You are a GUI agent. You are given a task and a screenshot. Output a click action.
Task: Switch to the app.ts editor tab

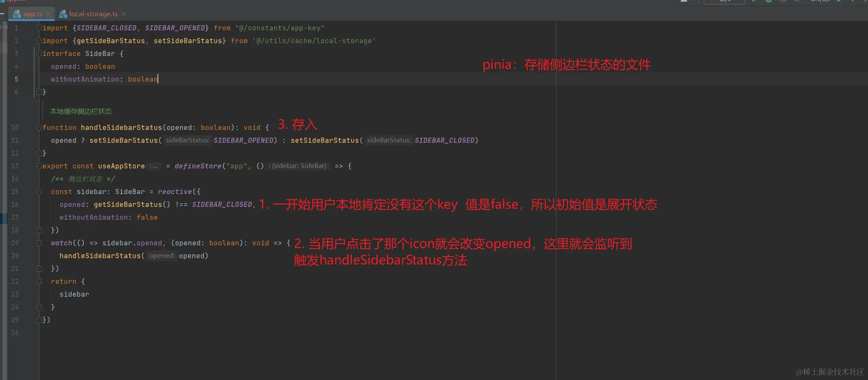pyautogui.click(x=33, y=14)
